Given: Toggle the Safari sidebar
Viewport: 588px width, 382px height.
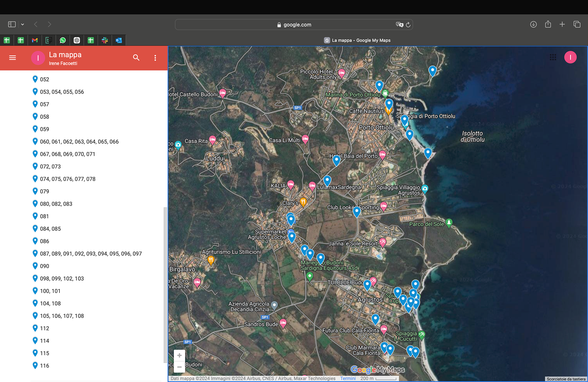Looking at the screenshot, I should click(12, 24).
